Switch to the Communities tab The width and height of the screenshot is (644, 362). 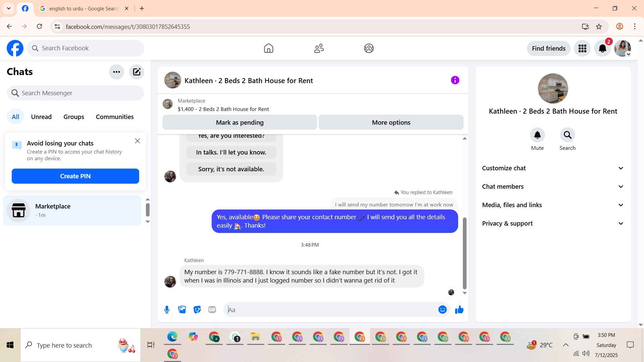click(x=115, y=117)
